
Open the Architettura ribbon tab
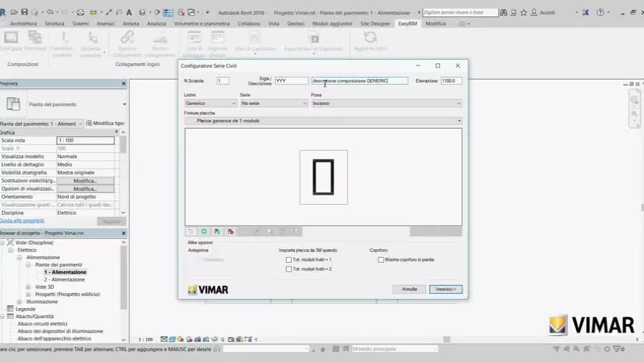coord(24,24)
